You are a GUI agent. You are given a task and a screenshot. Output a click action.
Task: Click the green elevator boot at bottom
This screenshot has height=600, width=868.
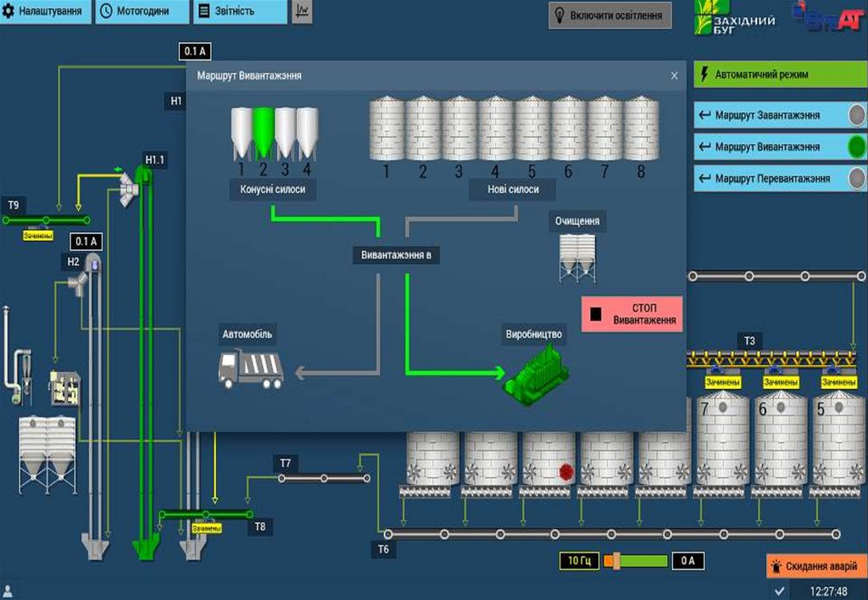pyautogui.click(x=146, y=547)
